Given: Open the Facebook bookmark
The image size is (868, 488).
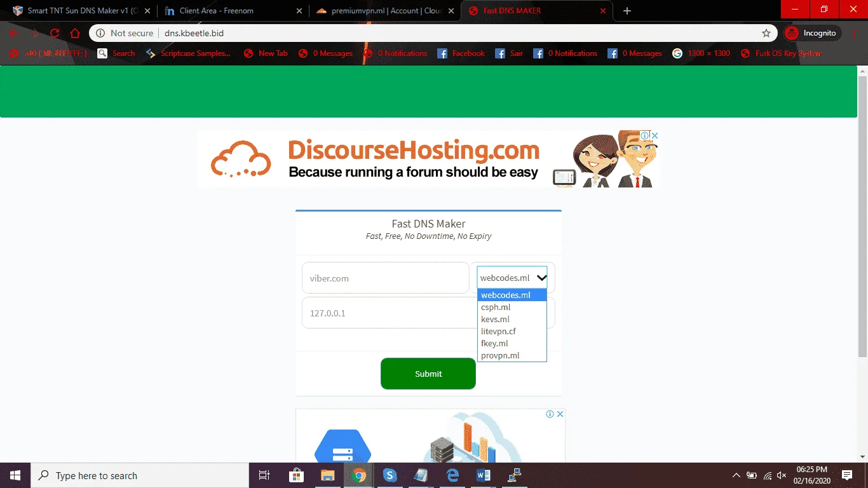Looking at the screenshot, I should (x=461, y=53).
